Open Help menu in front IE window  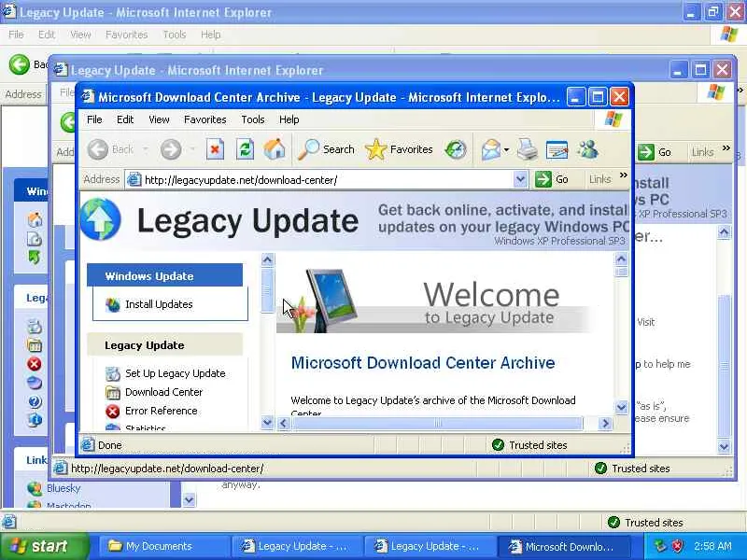(289, 119)
